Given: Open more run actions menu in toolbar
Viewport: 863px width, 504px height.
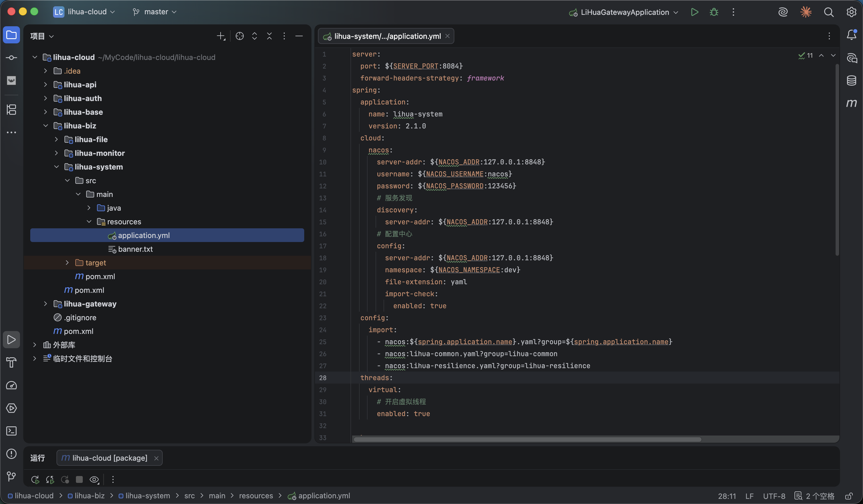Looking at the screenshot, I should tap(733, 12).
